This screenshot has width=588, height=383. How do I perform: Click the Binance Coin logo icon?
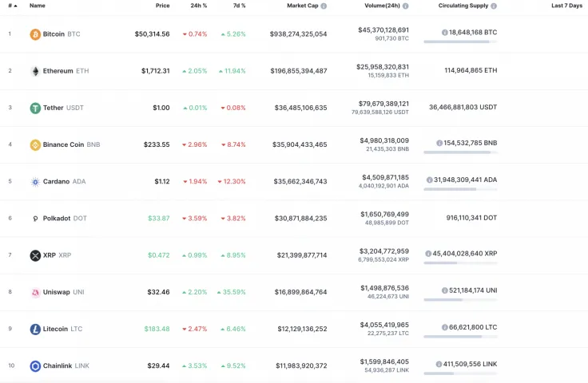tap(35, 144)
